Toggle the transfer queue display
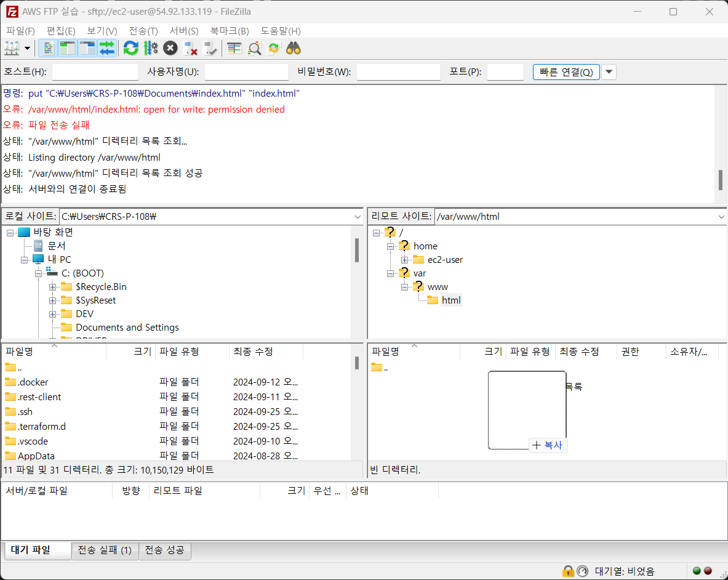Viewport: 728px width, 580px height. click(x=107, y=48)
